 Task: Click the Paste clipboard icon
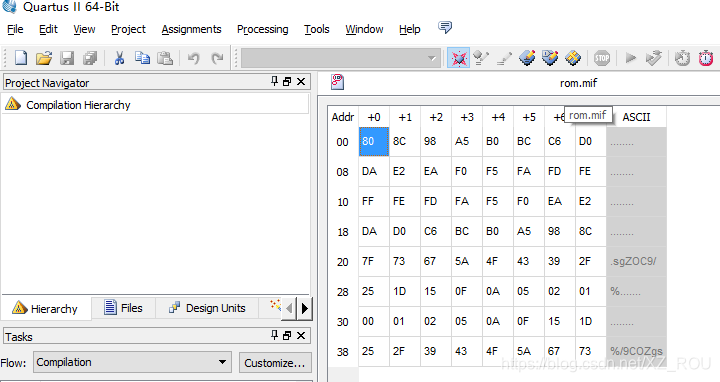coord(165,58)
